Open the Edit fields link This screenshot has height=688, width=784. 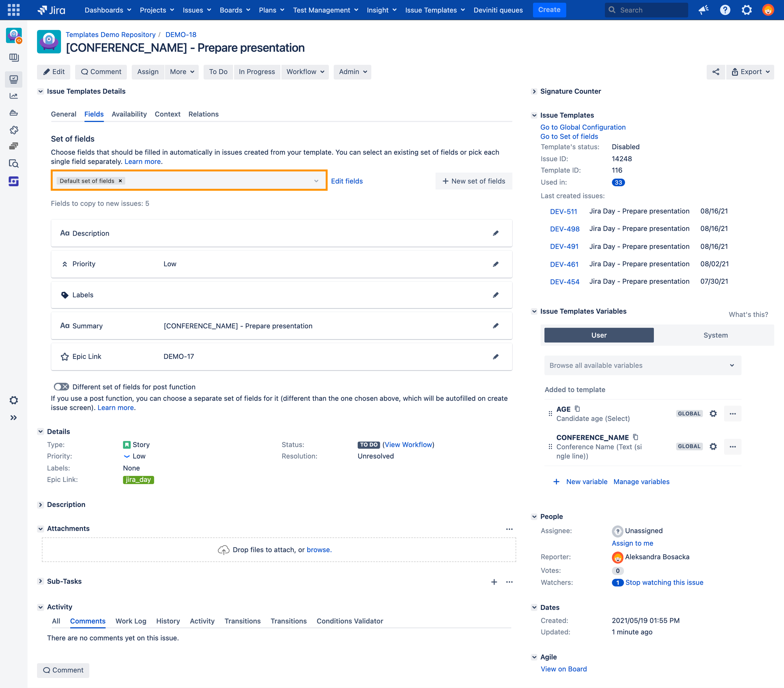click(347, 181)
